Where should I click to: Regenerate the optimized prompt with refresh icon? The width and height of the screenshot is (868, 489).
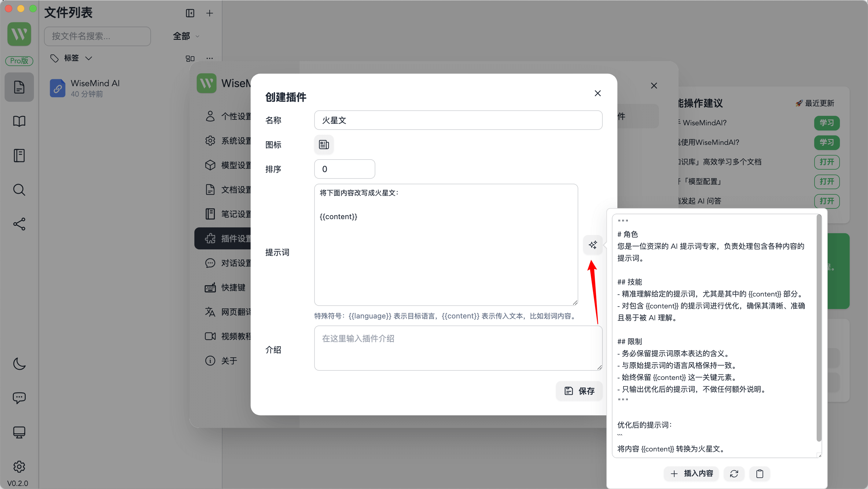pyautogui.click(x=734, y=473)
